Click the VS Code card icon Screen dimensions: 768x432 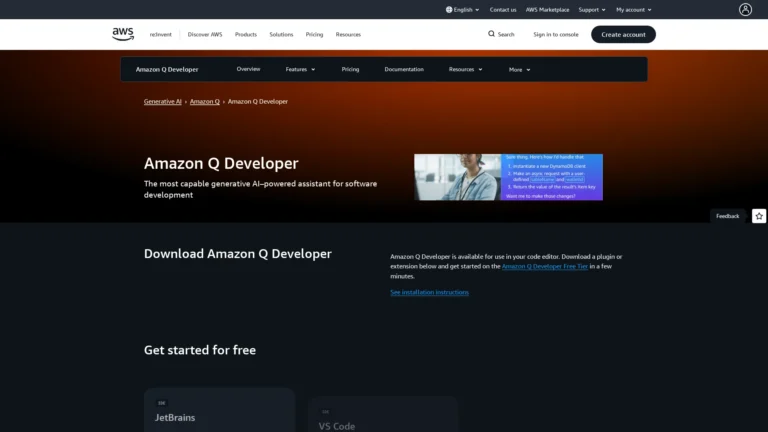click(x=325, y=411)
